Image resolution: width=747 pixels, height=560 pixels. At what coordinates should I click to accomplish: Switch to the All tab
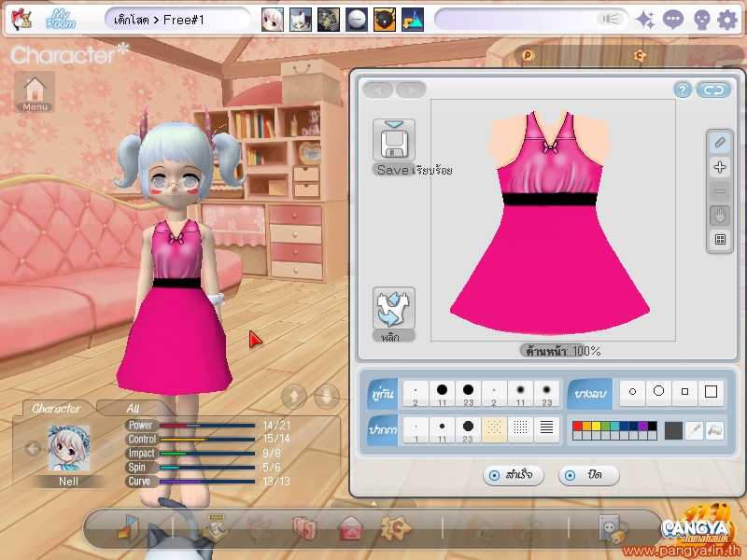(x=133, y=408)
